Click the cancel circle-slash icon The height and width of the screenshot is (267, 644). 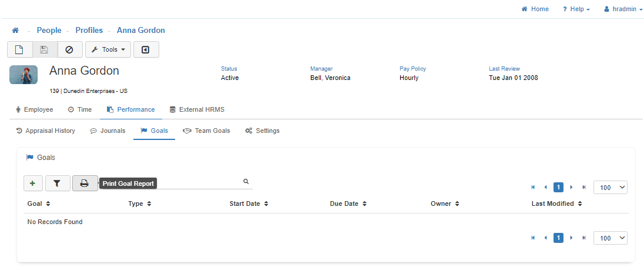[69, 50]
